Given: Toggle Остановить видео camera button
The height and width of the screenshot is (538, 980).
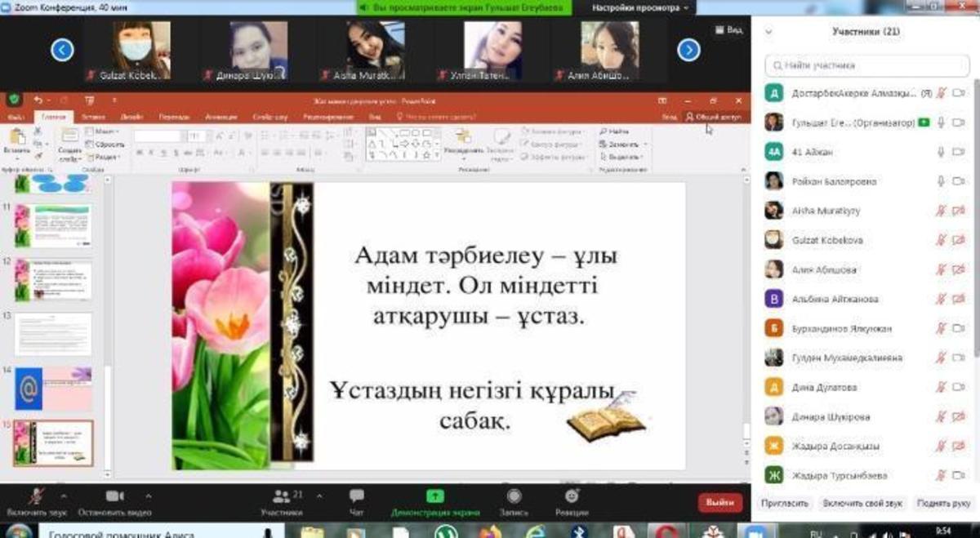Looking at the screenshot, I should pos(115,497).
